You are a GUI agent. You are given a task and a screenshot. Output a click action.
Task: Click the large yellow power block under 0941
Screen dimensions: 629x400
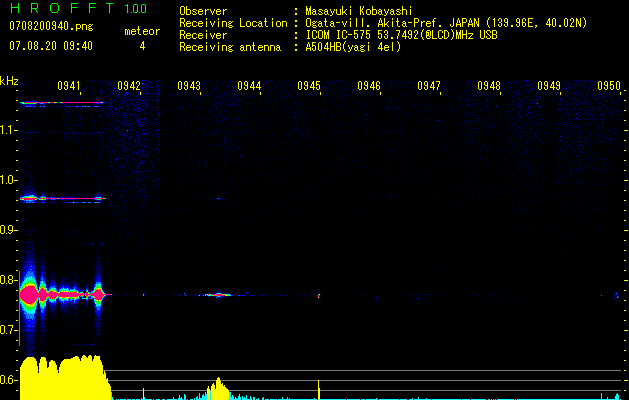64,378
